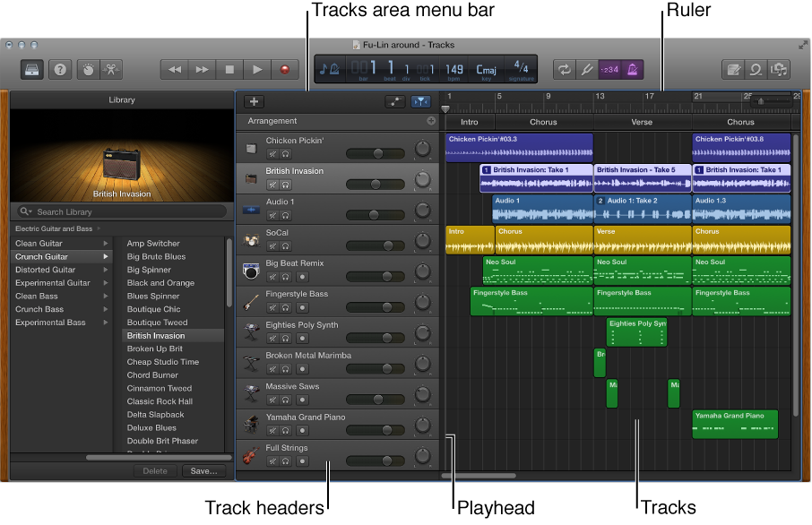This screenshot has height=525, width=812.
Task: Click the add track plus button
Action: pyautogui.click(x=255, y=102)
